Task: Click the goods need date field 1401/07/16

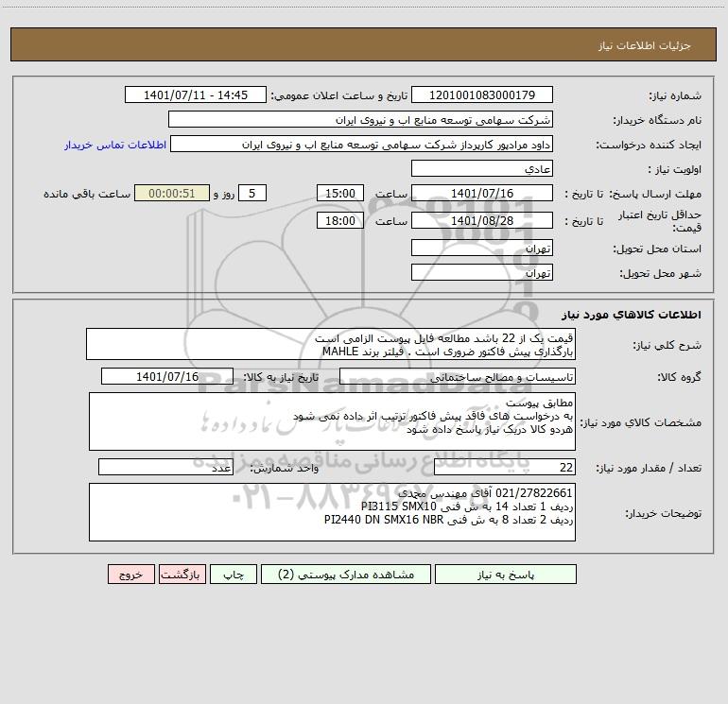Action: (167, 376)
